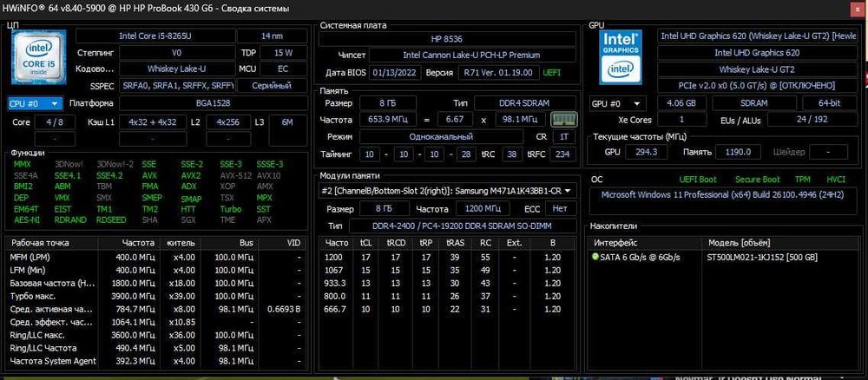Click the Intel UHD Graphics 620 (Whiskey Lake-U GT2) field
The height and width of the screenshot is (380, 868).
(757, 36)
